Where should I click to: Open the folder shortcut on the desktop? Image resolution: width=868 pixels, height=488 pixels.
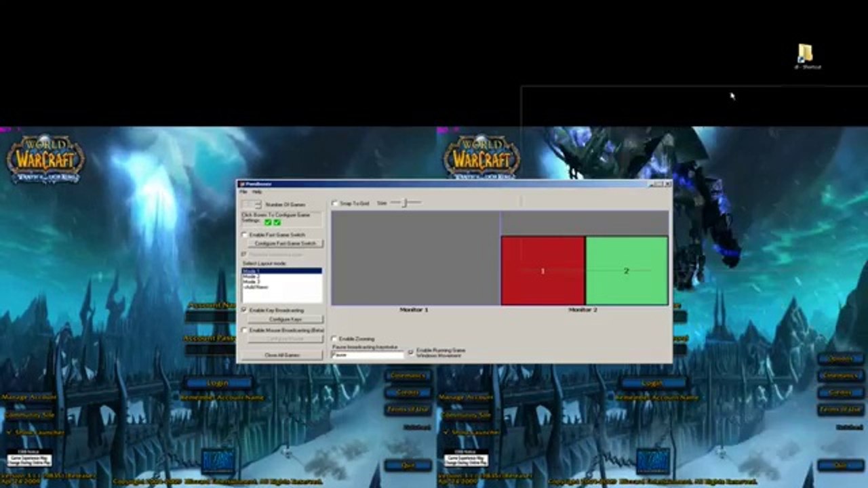tap(806, 55)
